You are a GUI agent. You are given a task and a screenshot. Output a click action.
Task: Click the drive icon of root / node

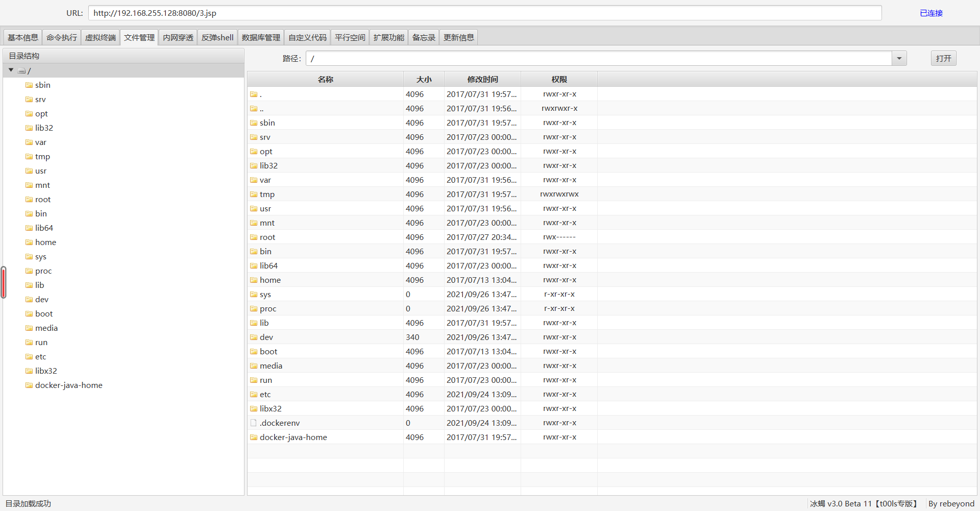point(22,71)
